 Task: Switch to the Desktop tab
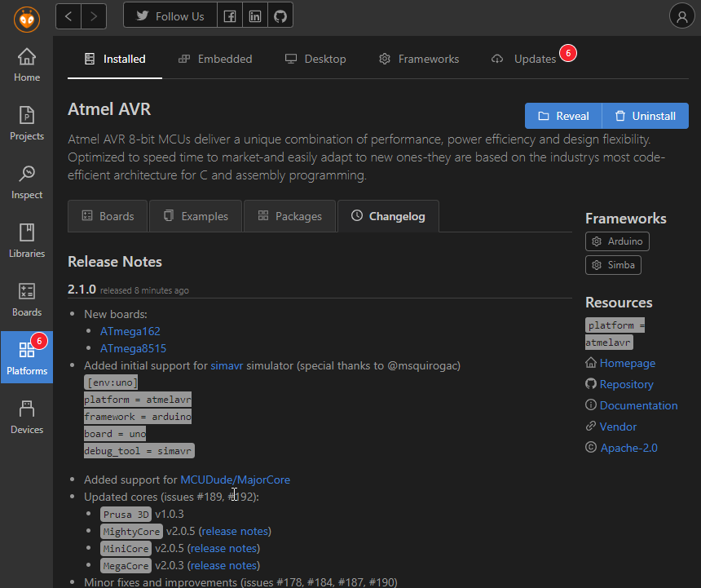click(315, 59)
